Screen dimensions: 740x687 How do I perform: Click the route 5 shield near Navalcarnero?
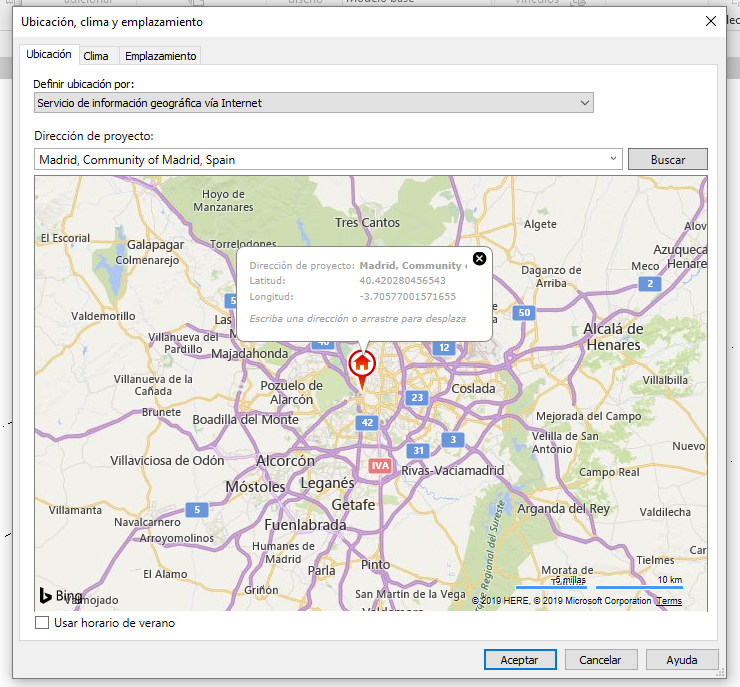(197, 510)
